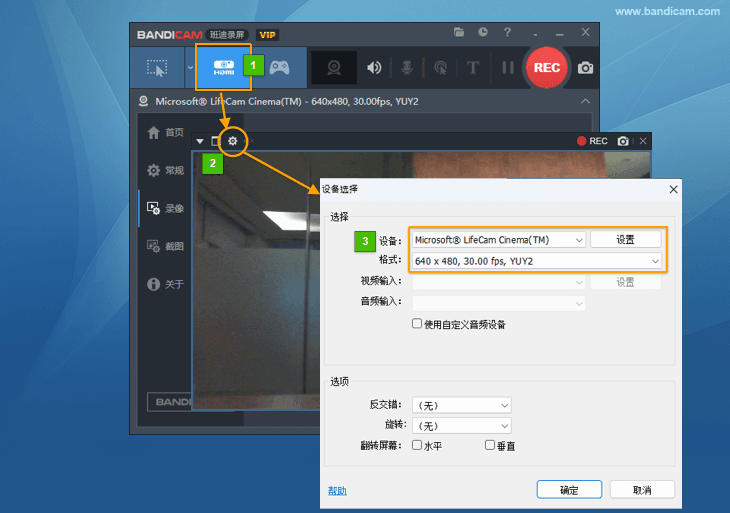
Task: Select HDMI device recording mode
Action: [223, 68]
